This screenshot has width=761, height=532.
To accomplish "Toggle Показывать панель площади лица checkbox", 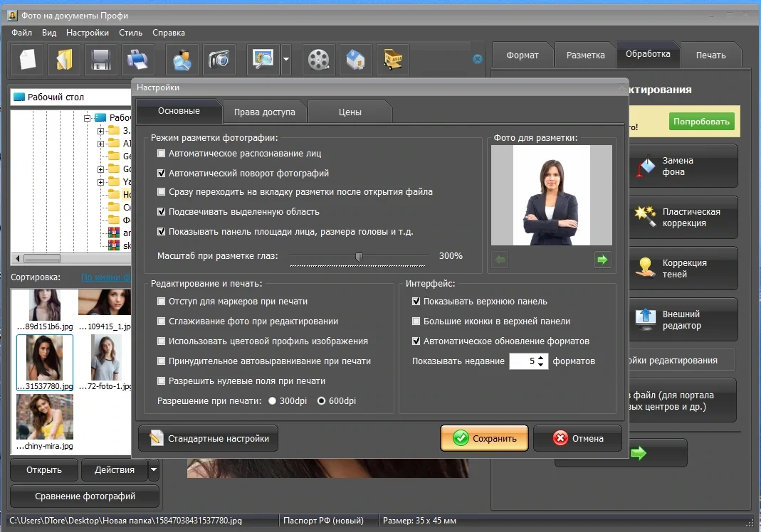I will coord(161,231).
